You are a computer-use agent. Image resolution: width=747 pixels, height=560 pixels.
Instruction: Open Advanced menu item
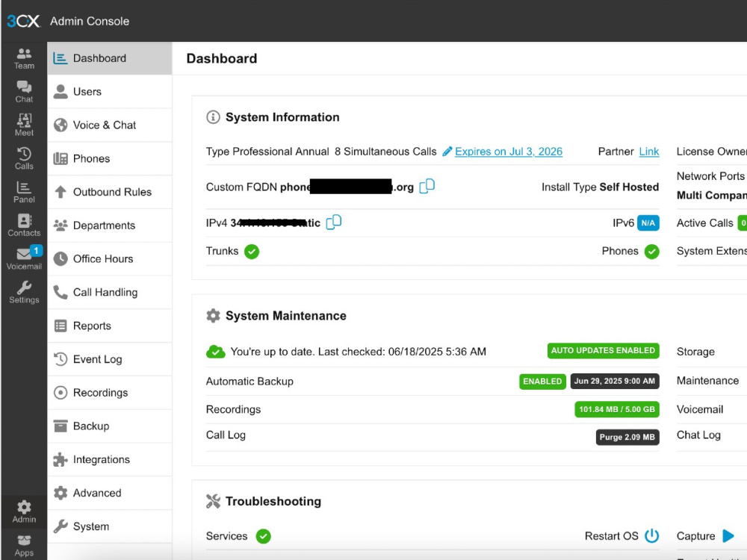click(x=110, y=493)
